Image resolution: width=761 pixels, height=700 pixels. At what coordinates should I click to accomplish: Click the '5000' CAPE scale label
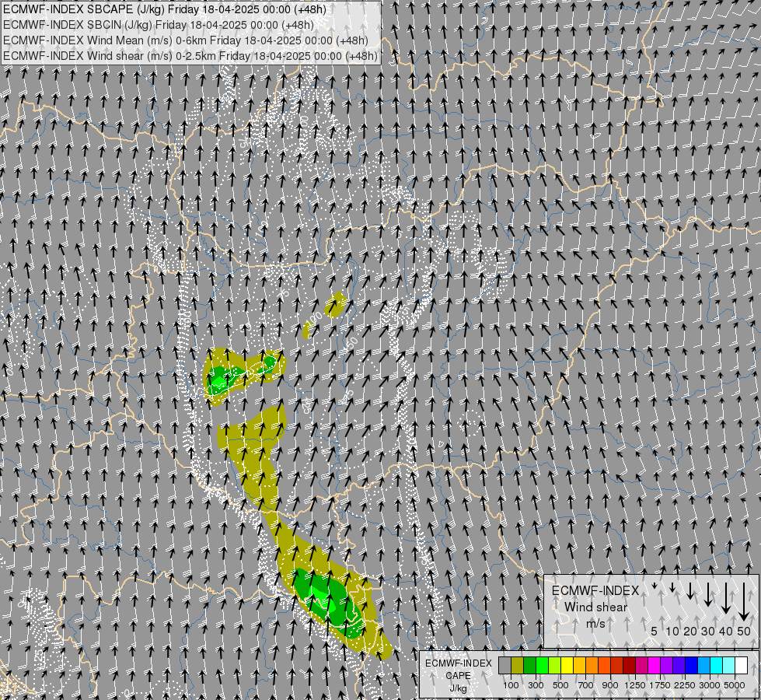click(x=735, y=685)
